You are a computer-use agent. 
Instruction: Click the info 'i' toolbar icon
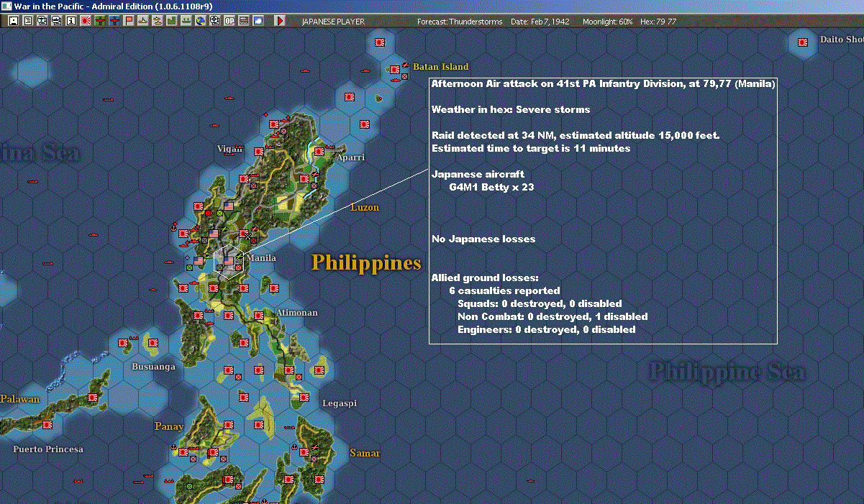point(71,21)
